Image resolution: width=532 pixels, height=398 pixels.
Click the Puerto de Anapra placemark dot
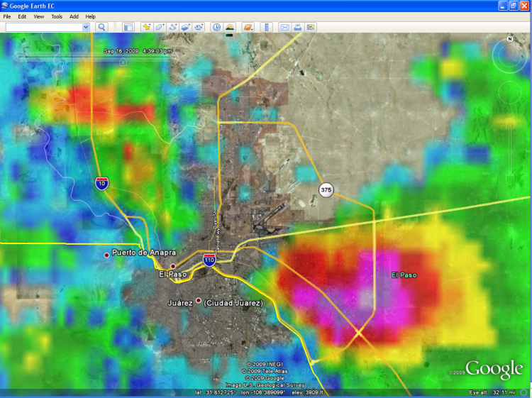[106, 255]
